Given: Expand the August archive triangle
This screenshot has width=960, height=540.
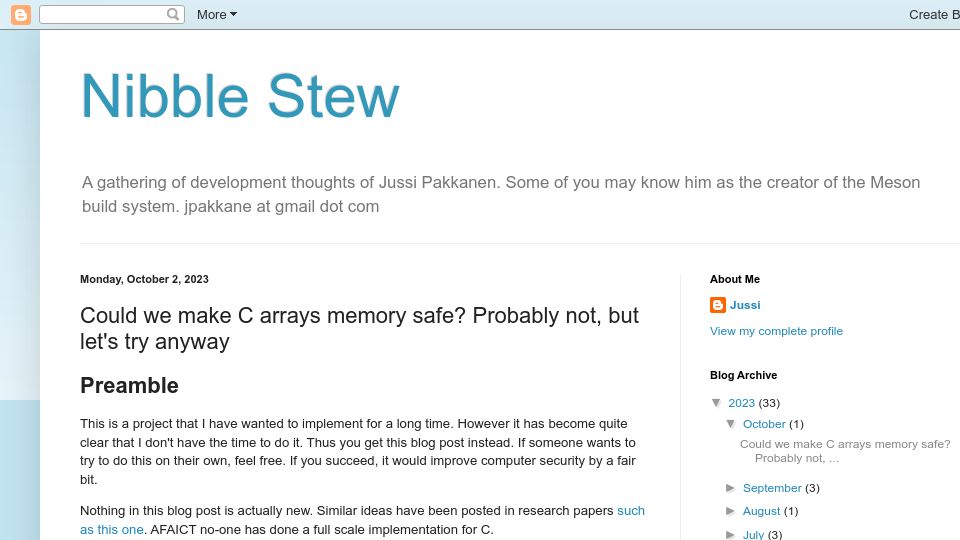Looking at the screenshot, I should [731, 511].
